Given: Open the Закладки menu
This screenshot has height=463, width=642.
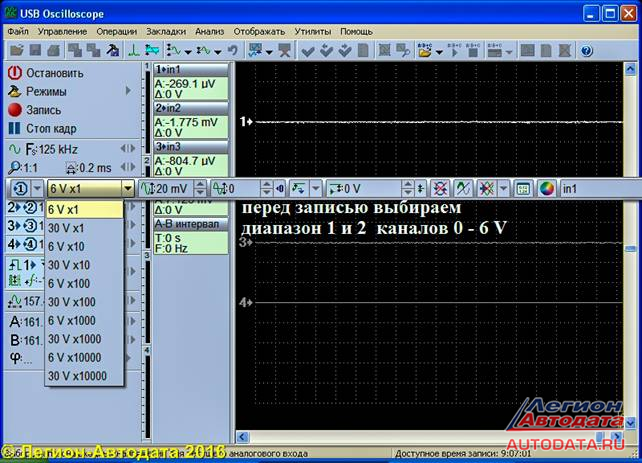Looking at the screenshot, I should [166, 32].
